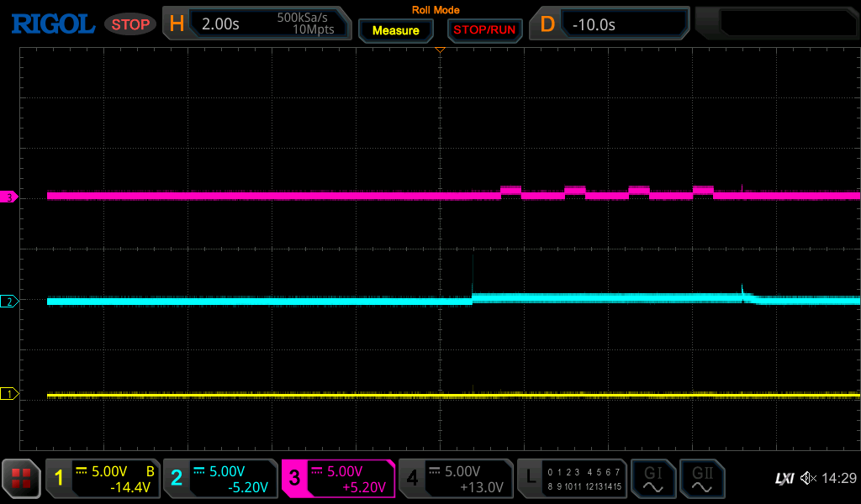Image resolution: width=861 pixels, height=504 pixels.
Task: Open the GI waveform generator icon
Action: click(652, 478)
